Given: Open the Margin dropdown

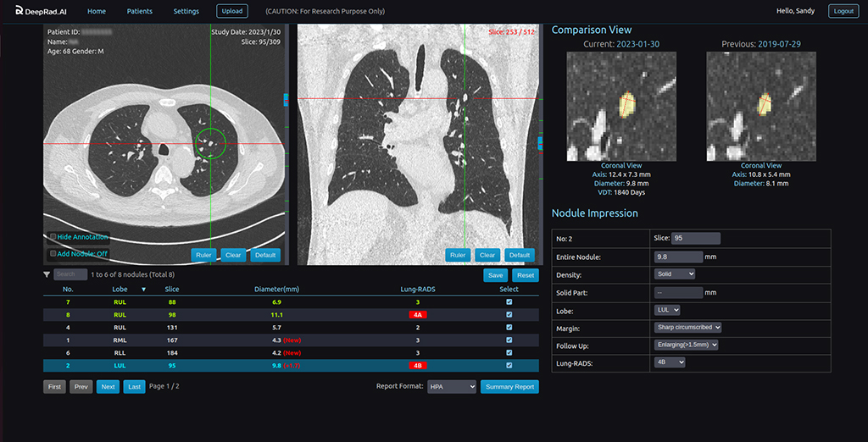Looking at the screenshot, I should click(688, 327).
